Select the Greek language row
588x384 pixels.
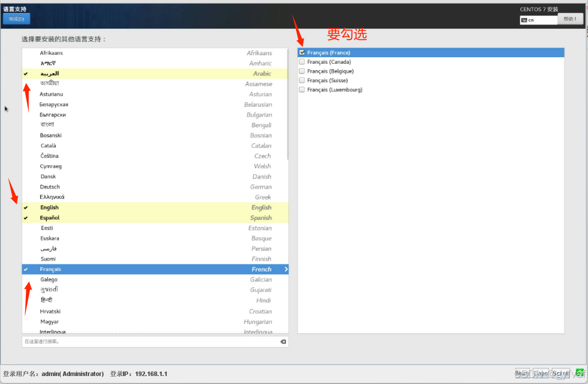(154, 197)
